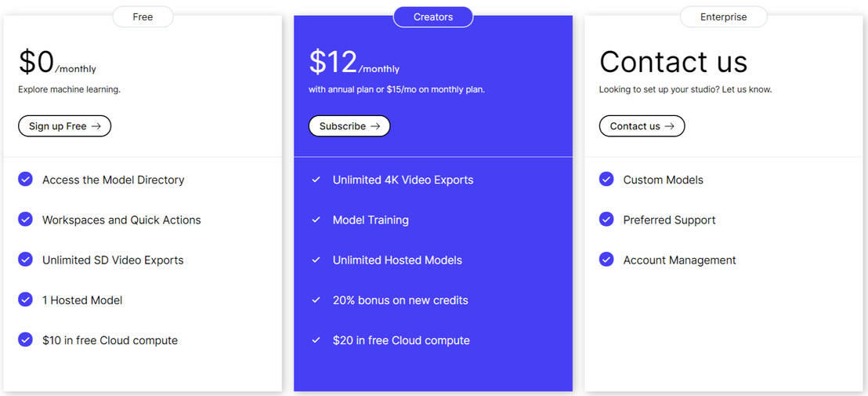The image size is (868, 396).
Task: Click the large 'Contact us' heading
Action: pyautogui.click(x=674, y=61)
